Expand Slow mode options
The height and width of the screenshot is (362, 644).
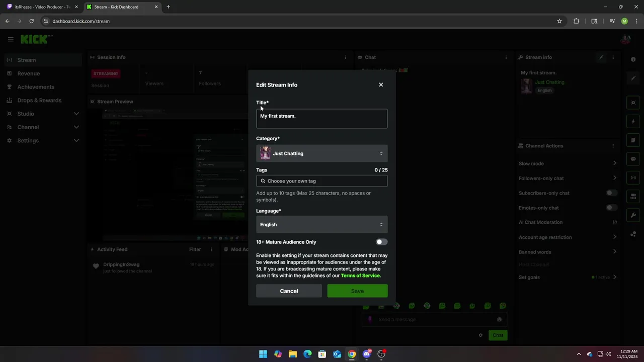point(614,163)
